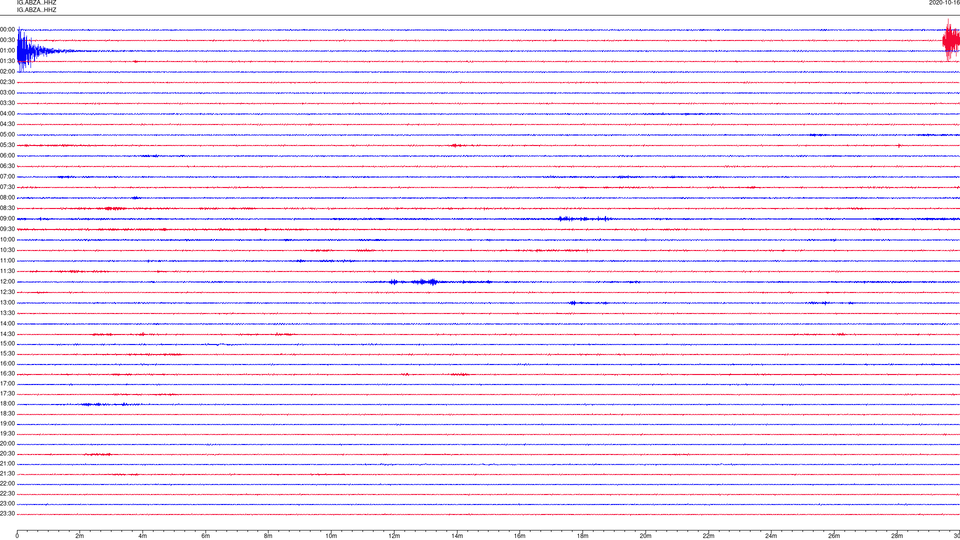Select the 14m axis tick label
960x540 pixels.
click(457, 536)
